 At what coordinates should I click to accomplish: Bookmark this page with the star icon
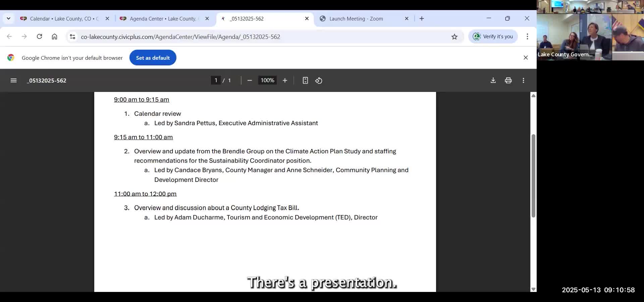pos(454,37)
